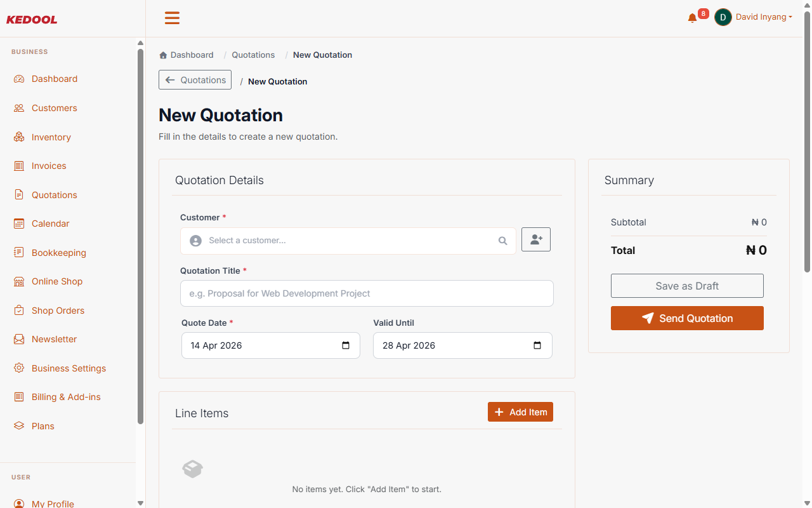
Task: Click the Newsletter envelope icon
Action: [x=19, y=339]
